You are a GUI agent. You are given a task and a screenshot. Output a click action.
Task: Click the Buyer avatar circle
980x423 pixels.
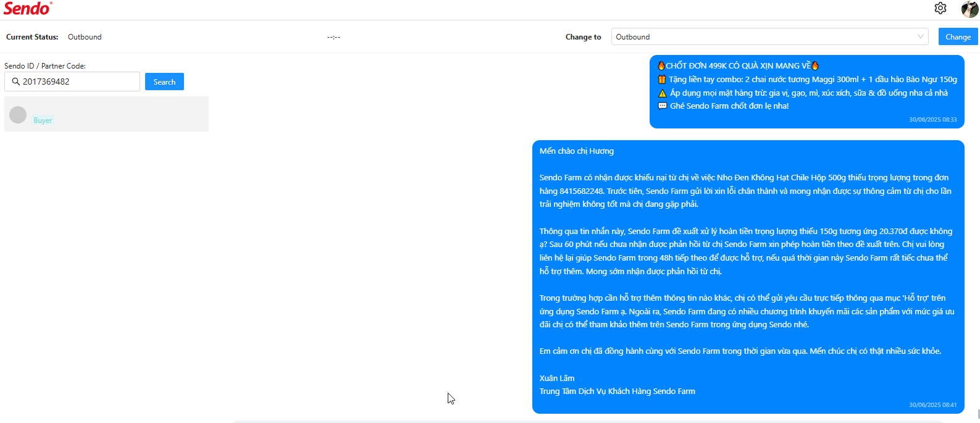[18, 115]
